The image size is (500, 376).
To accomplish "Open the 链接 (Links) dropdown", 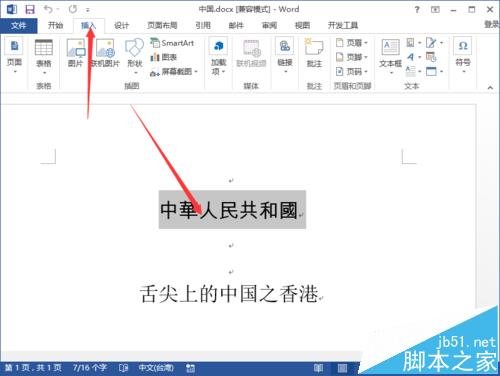I will click(285, 55).
